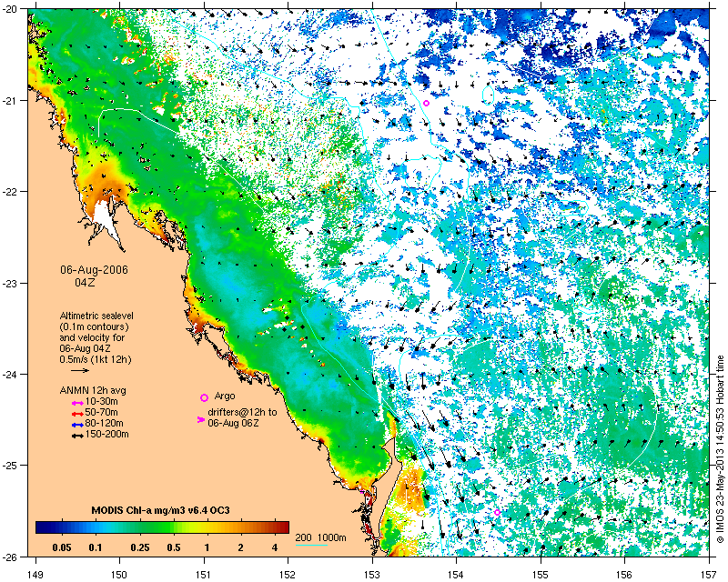The width and height of the screenshot is (728, 582).
Task: Click the '06-Aug 06Z' drifters time text
Action: point(234,423)
